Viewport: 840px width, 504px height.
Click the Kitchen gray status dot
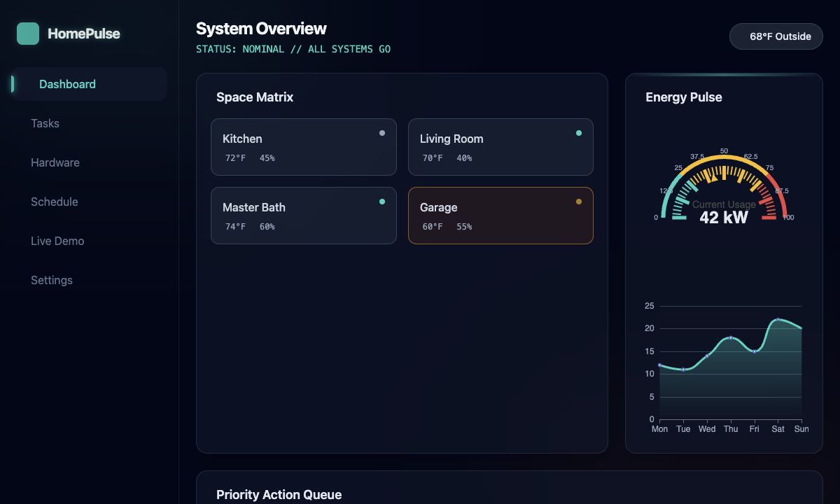[381, 133]
